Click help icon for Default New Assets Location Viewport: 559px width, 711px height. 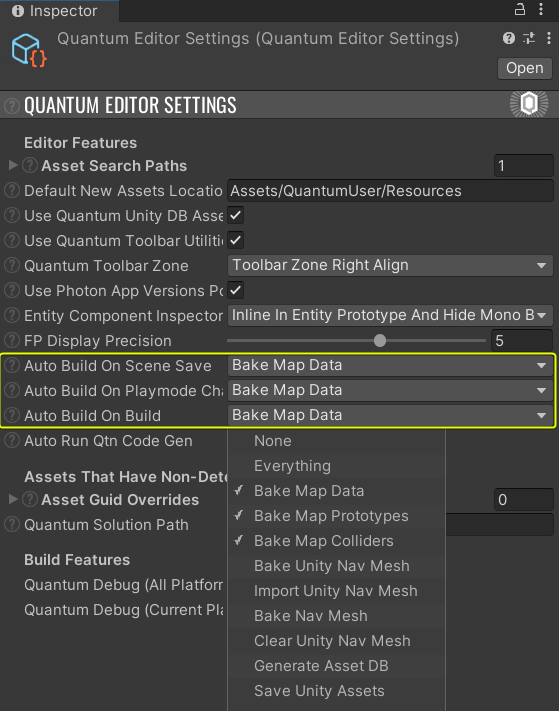(x=12, y=190)
